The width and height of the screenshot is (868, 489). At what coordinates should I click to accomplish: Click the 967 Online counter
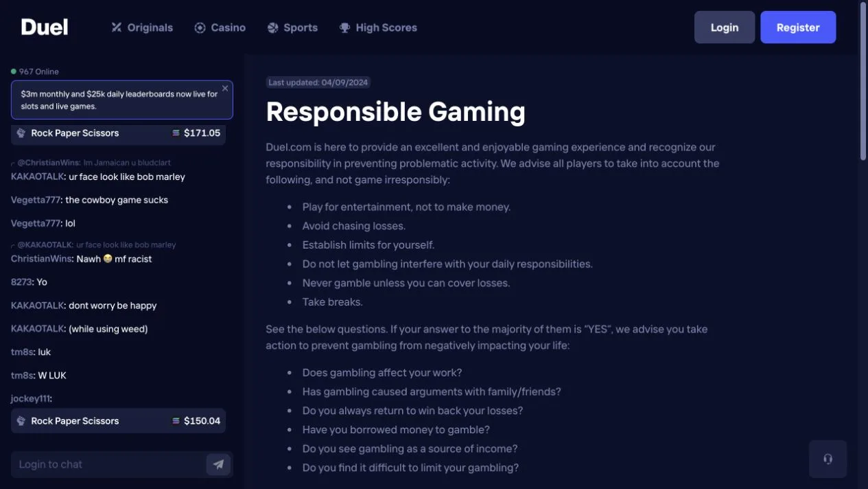tap(39, 71)
